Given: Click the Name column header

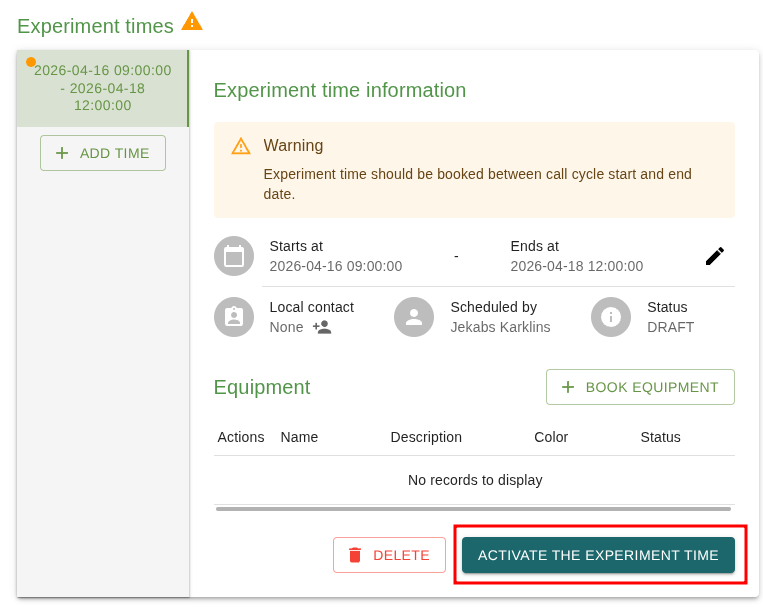Looking at the screenshot, I should click(x=299, y=437).
